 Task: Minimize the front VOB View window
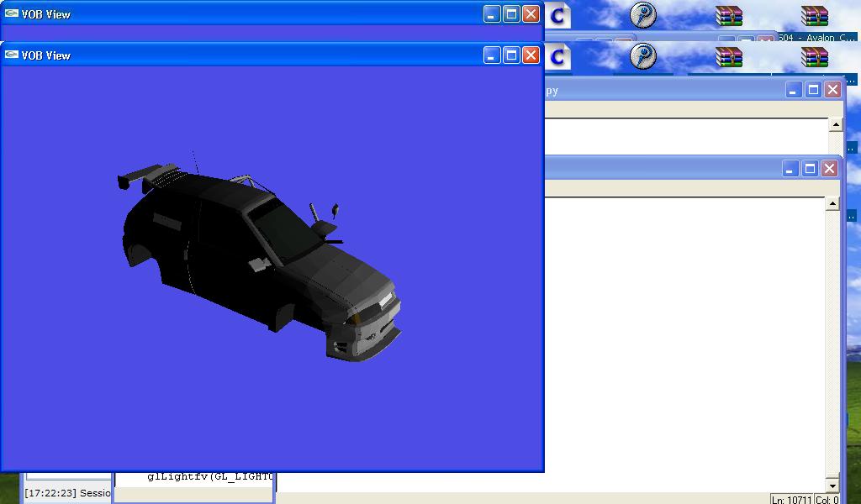pyautogui.click(x=492, y=55)
